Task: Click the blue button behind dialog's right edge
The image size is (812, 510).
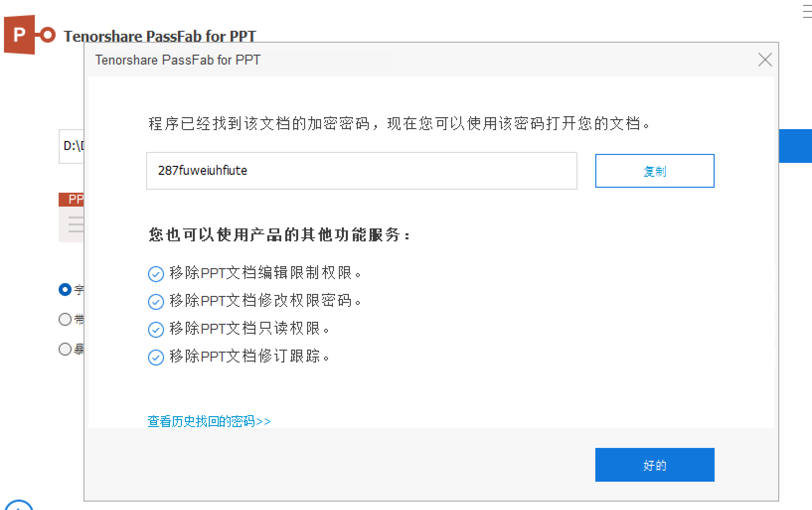Action: pyautogui.click(x=795, y=146)
